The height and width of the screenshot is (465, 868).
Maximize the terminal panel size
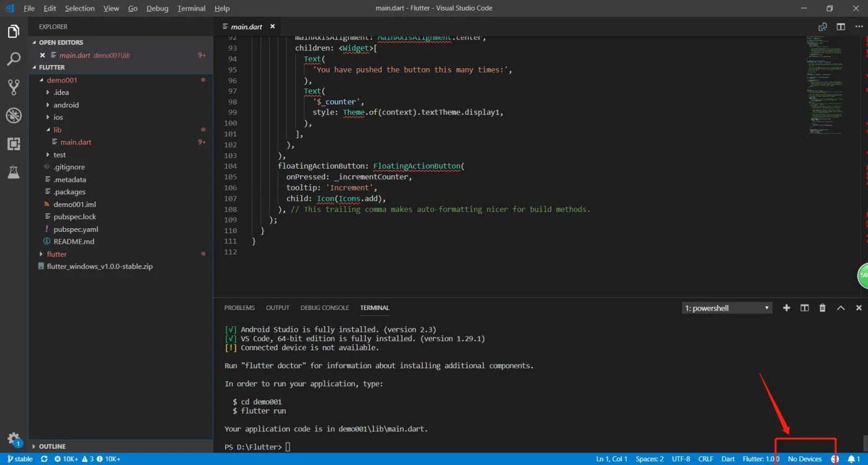tap(841, 308)
